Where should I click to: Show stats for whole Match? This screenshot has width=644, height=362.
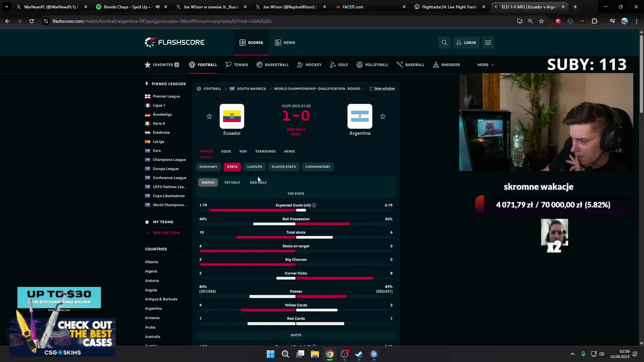tap(208, 183)
